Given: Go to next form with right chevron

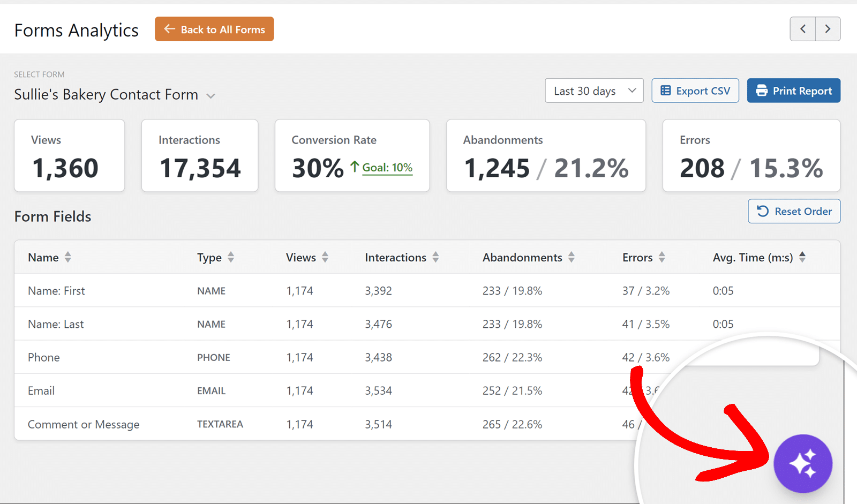Looking at the screenshot, I should click(x=828, y=29).
